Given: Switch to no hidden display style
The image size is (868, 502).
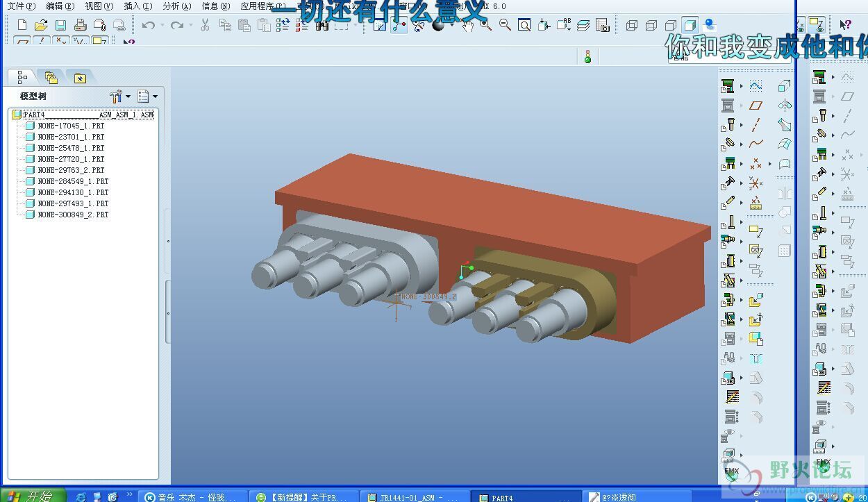Looking at the screenshot, I should 671,26.
